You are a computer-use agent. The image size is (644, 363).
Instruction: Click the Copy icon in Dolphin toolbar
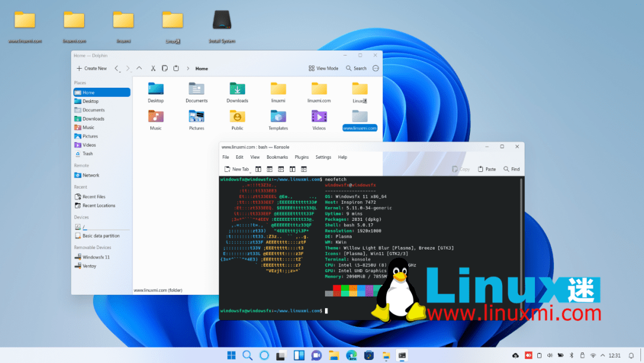pyautogui.click(x=165, y=68)
